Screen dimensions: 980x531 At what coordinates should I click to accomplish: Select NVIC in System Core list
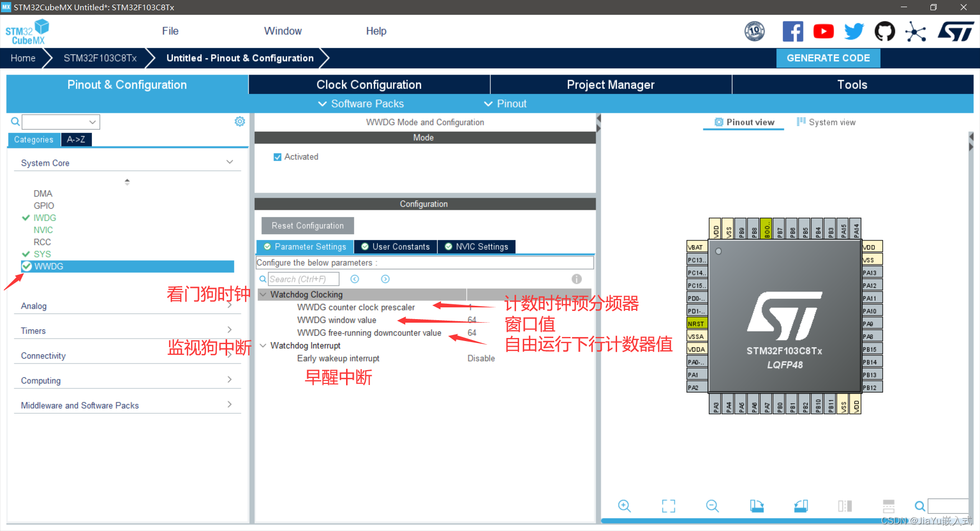[x=43, y=230]
